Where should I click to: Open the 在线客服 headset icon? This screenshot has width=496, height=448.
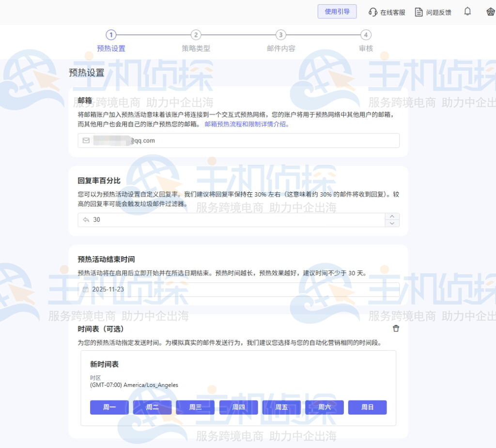372,12
